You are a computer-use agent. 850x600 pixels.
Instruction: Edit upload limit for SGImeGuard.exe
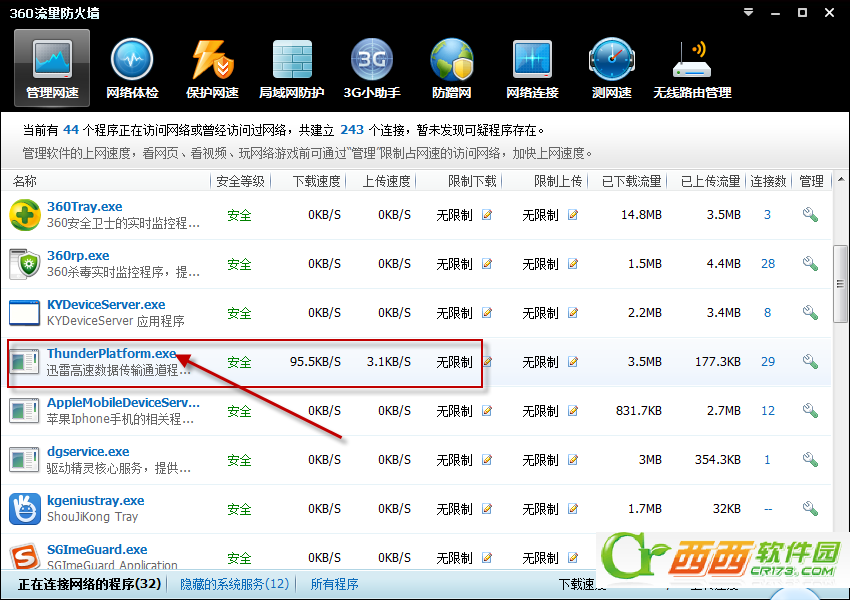(x=573, y=557)
